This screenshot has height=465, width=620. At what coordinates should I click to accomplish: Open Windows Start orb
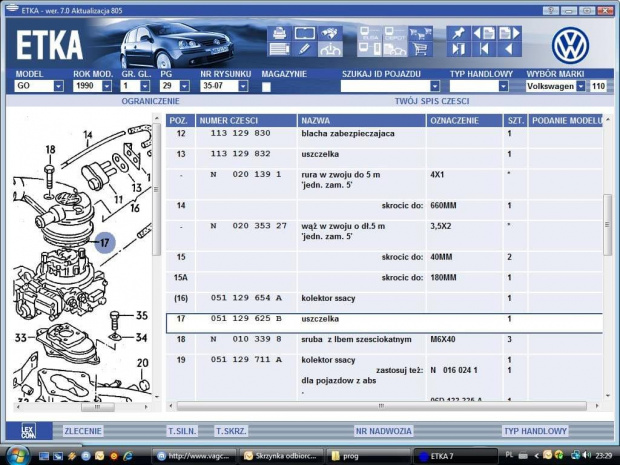coord(17,455)
